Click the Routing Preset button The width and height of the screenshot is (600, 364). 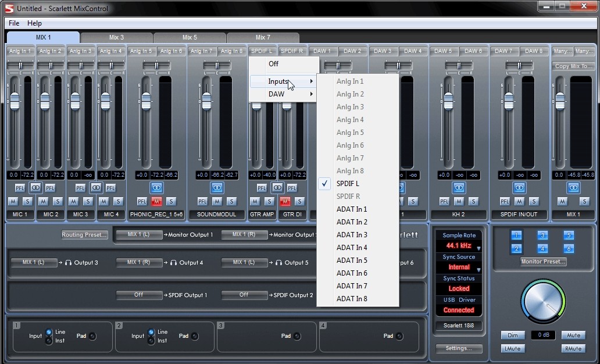pyautogui.click(x=84, y=235)
